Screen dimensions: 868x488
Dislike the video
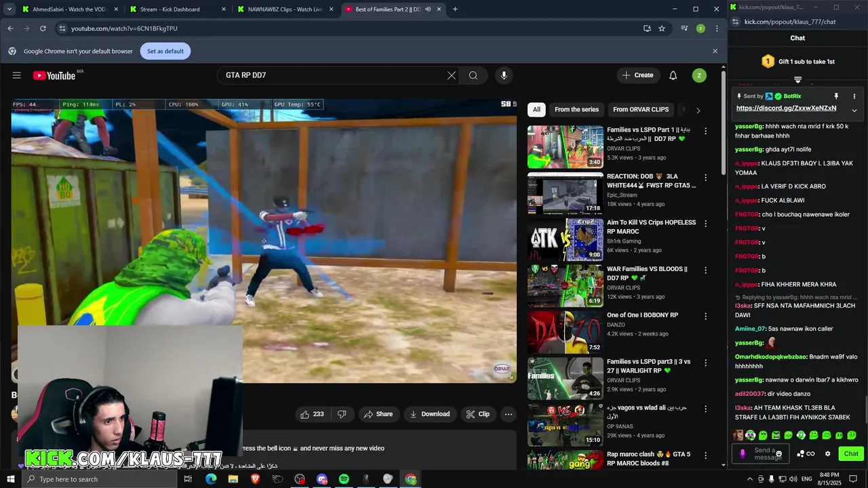click(342, 414)
